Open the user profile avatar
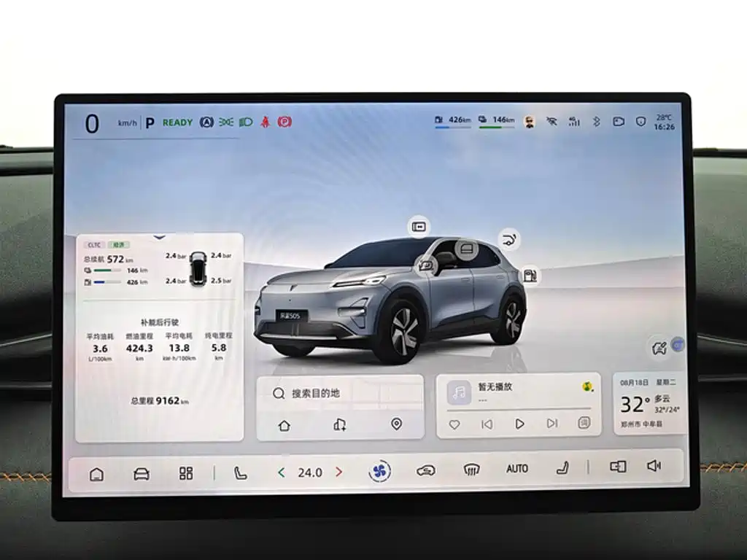 pyautogui.click(x=530, y=122)
